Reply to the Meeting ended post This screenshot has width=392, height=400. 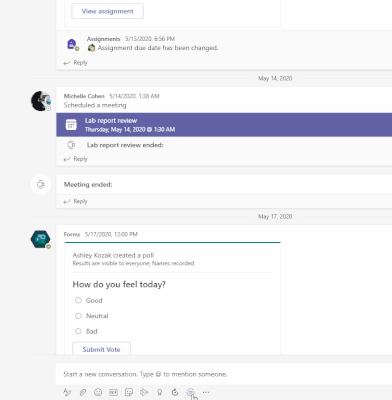(76, 201)
